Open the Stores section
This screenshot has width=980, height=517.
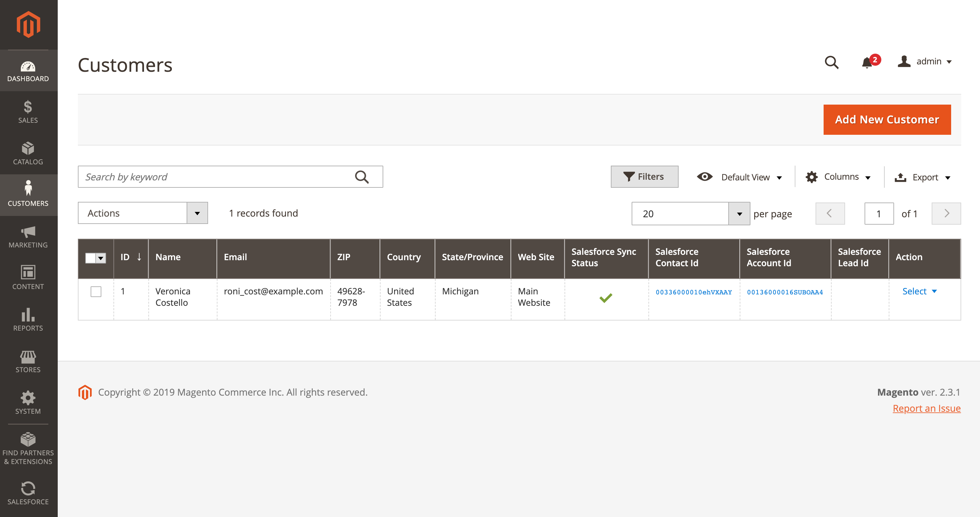pyautogui.click(x=28, y=361)
